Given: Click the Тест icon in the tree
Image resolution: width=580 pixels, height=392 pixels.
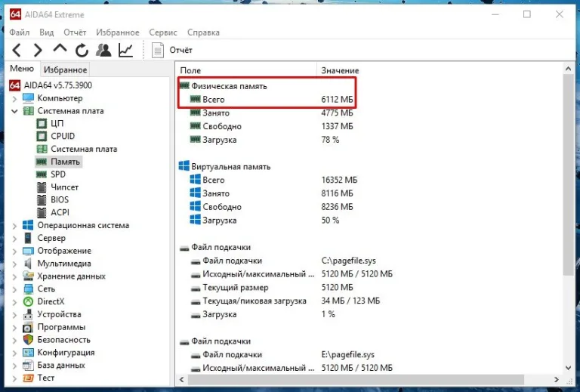Looking at the screenshot, I should click(28, 378).
